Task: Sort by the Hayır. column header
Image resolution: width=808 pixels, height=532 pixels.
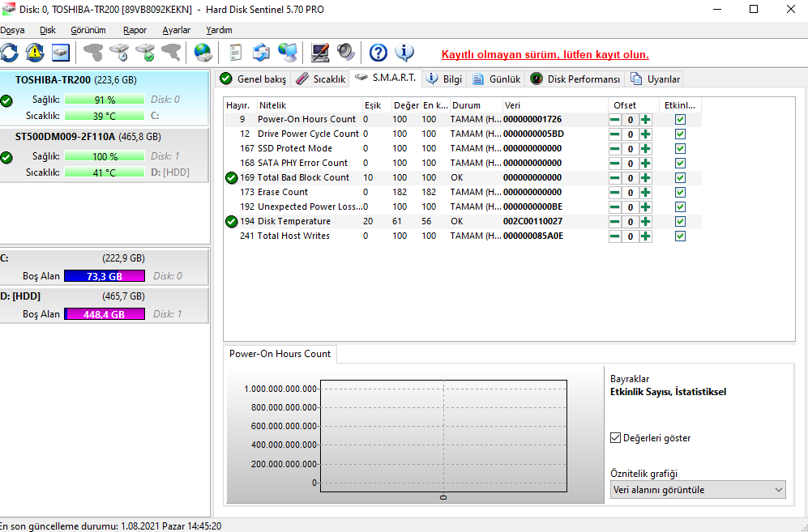Action: coord(241,105)
